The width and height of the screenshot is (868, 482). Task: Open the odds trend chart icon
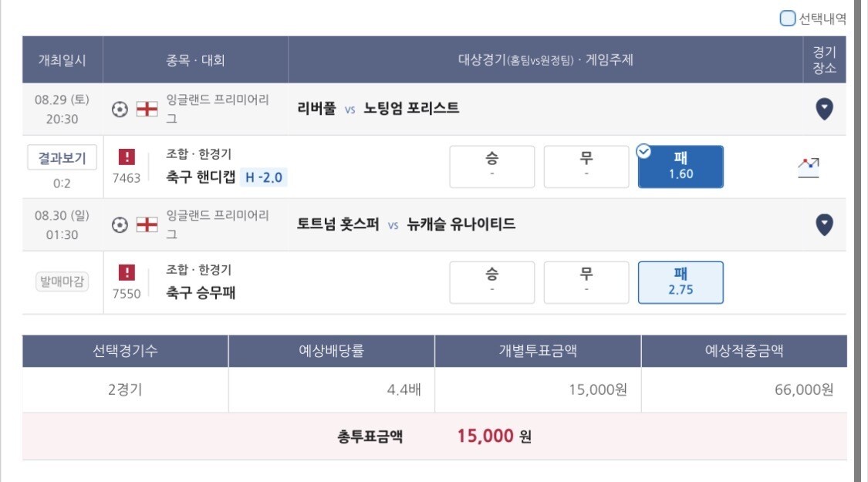click(809, 167)
